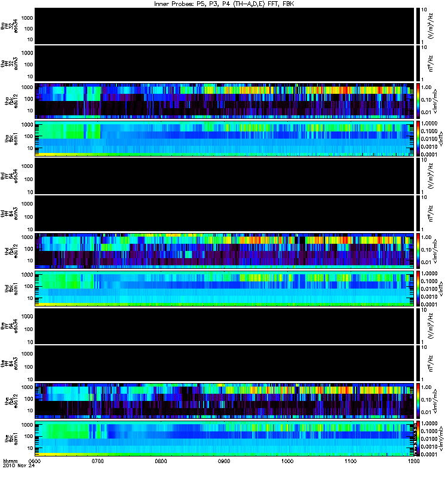
Task: Click the 'hhmm' axis format label
Action: [10, 461]
